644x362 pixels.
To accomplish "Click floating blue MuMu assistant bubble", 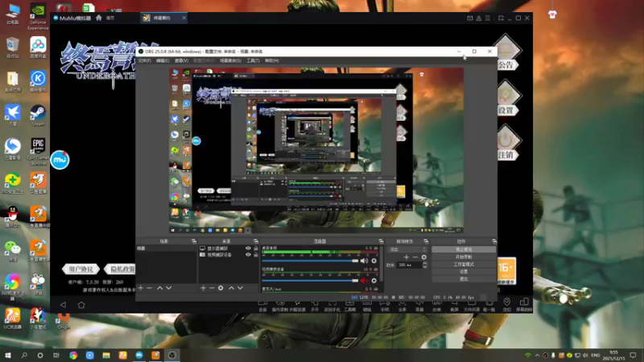I will point(60,159).
